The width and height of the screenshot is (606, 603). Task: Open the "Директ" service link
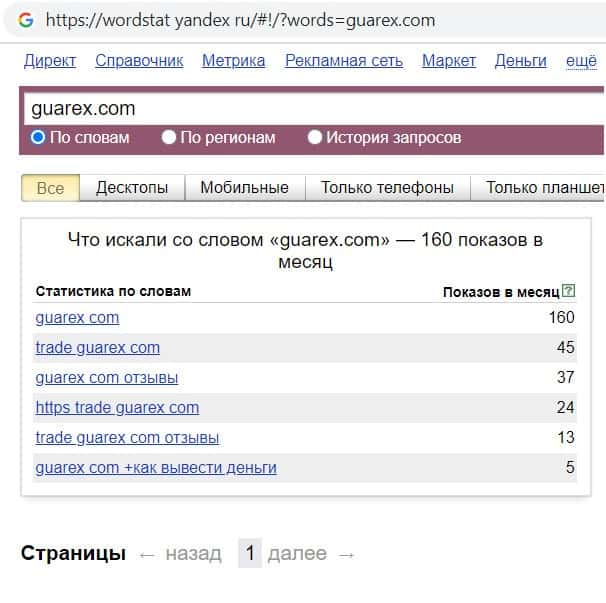(50, 61)
